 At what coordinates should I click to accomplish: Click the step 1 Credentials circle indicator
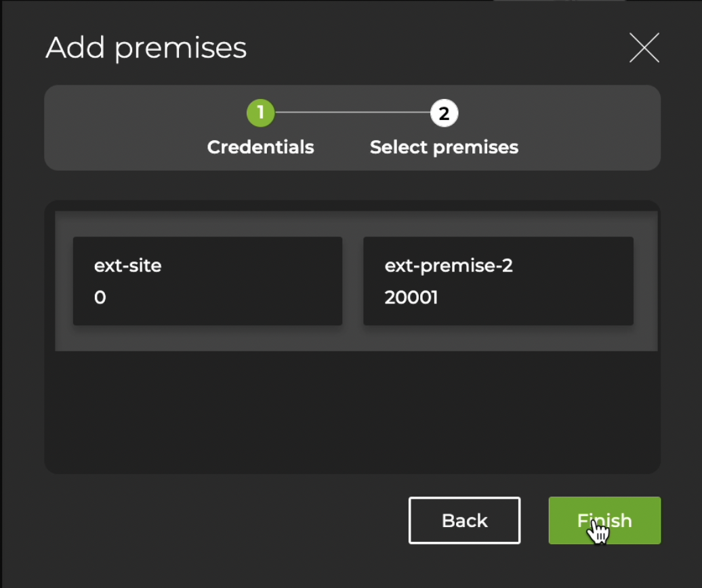pyautogui.click(x=260, y=113)
